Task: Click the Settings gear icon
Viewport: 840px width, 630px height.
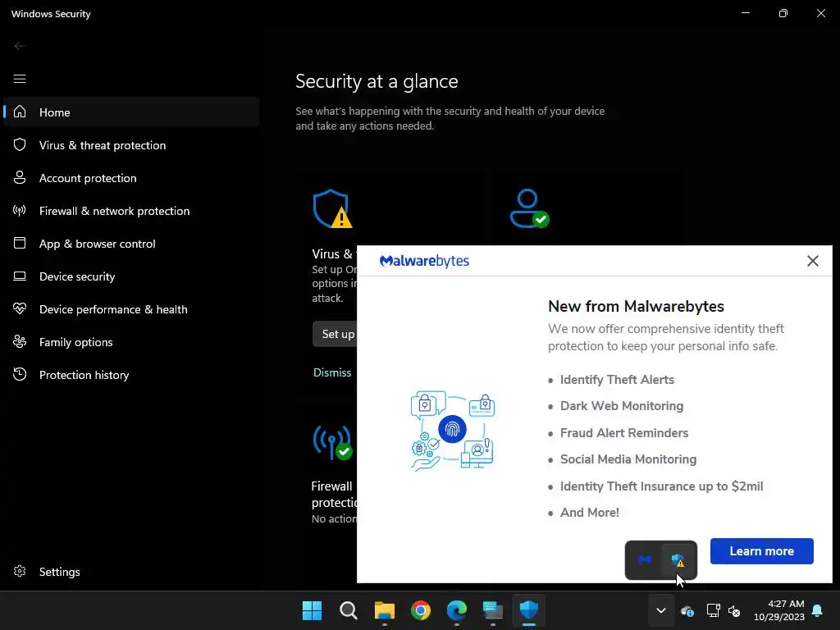Action: [x=20, y=571]
